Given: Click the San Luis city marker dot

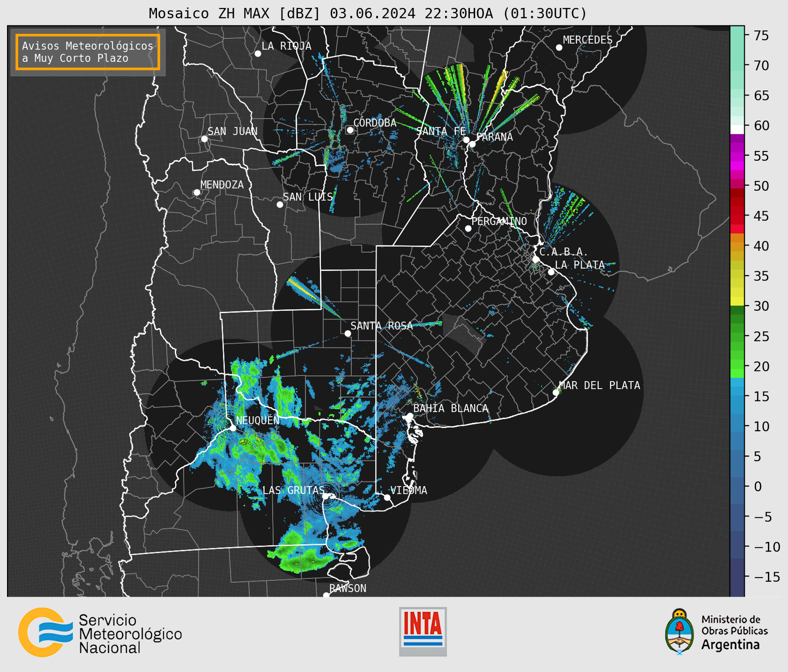Looking at the screenshot, I should click(280, 205).
